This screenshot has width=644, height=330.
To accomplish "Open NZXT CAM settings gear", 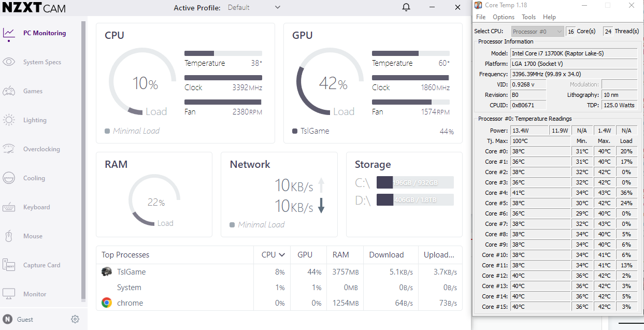I will [x=75, y=319].
